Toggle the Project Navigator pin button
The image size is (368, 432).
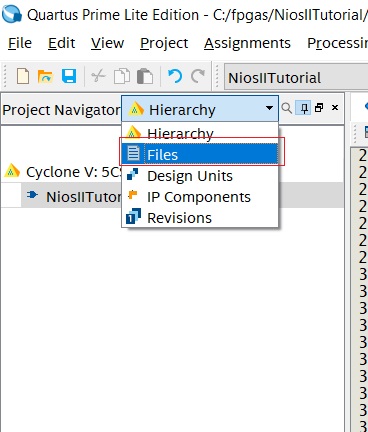[304, 108]
